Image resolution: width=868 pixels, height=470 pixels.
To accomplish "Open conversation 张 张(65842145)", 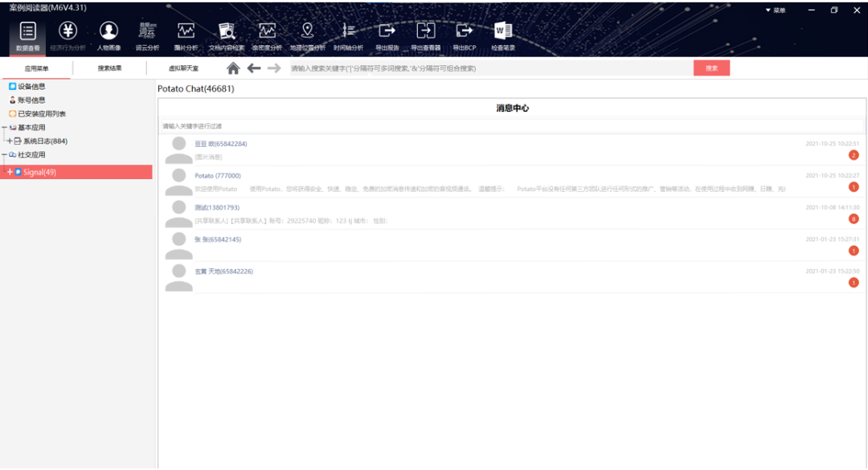I will click(218, 239).
